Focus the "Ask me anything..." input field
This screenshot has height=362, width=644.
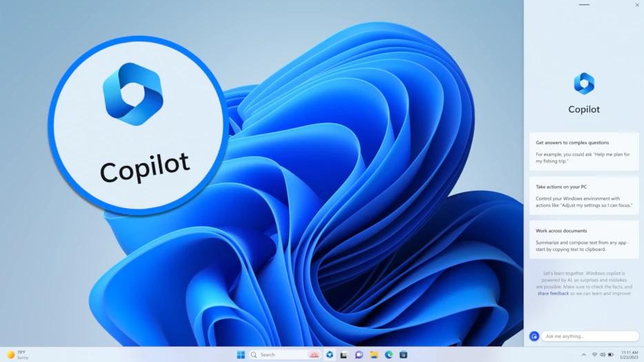click(590, 336)
